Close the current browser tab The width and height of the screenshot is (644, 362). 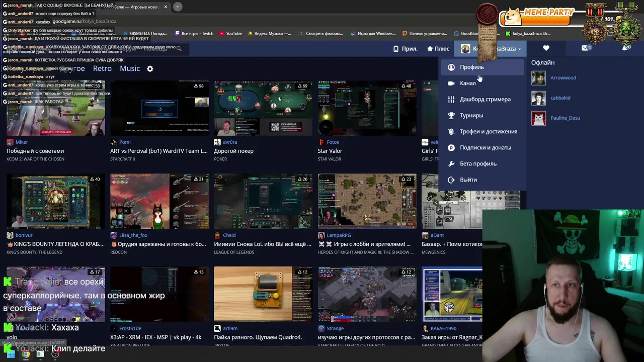166,7
